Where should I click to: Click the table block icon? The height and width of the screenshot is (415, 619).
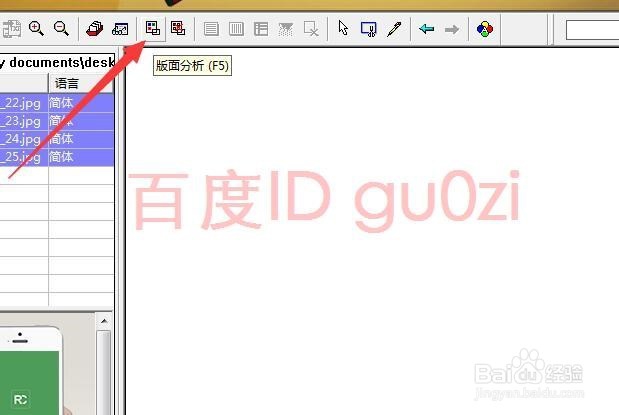point(261,29)
